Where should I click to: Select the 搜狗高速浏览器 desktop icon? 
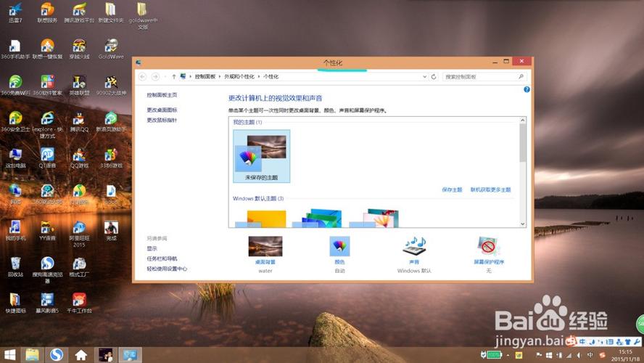pyautogui.click(x=47, y=269)
